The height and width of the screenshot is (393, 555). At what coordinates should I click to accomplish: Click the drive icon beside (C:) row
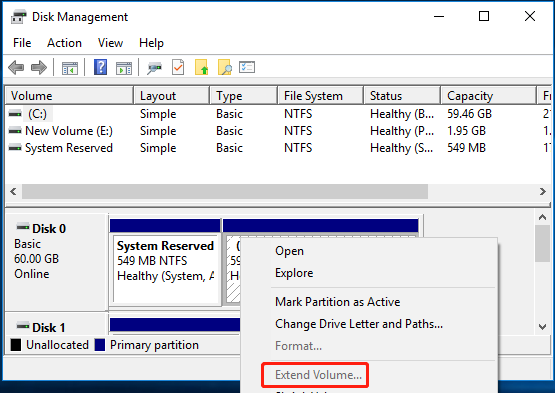click(x=15, y=114)
